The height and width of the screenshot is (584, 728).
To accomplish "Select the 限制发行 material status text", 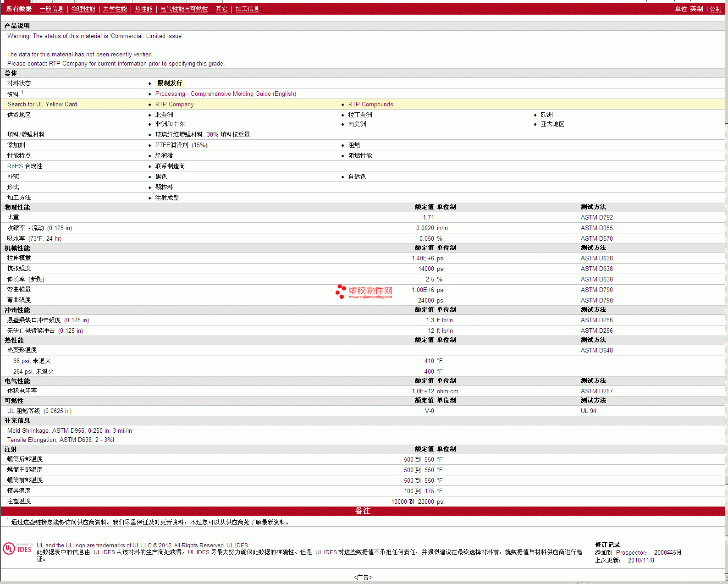I will [170, 83].
